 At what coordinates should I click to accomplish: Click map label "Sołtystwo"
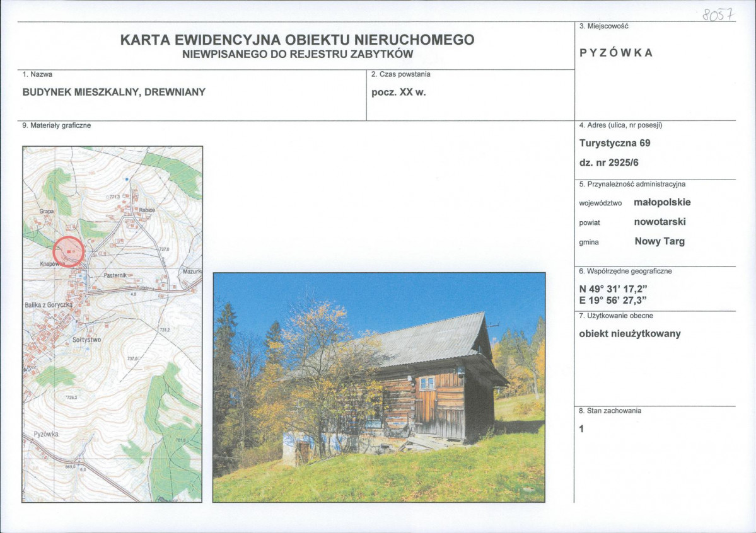[x=87, y=340]
